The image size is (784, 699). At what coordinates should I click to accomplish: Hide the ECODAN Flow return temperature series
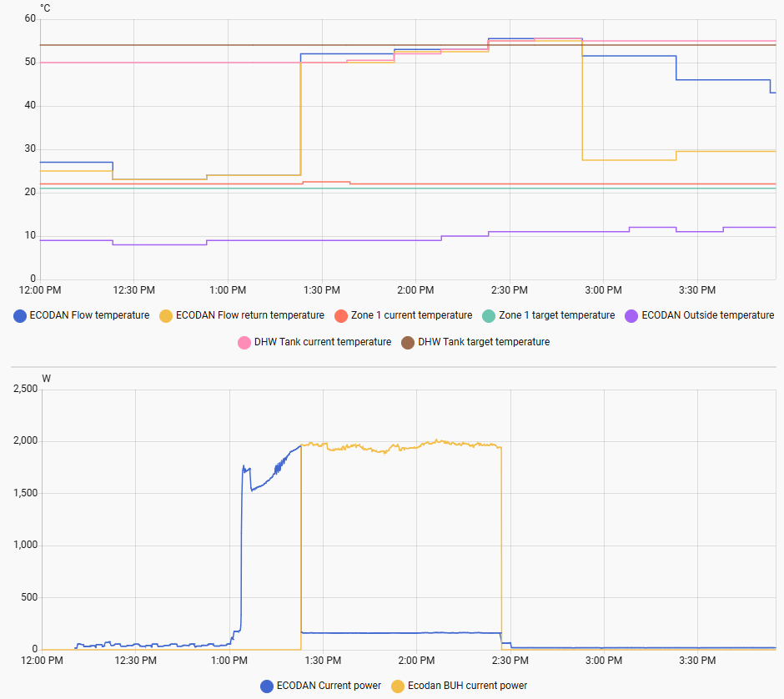pos(249,315)
